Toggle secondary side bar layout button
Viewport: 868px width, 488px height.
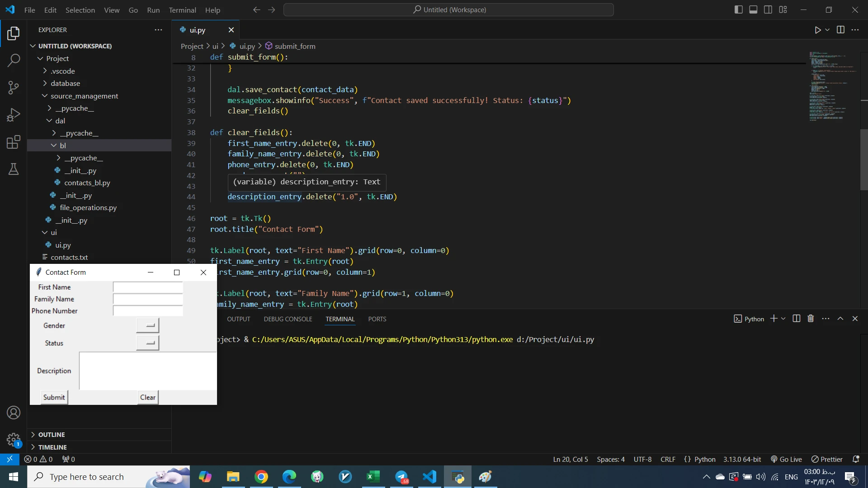coord(768,9)
